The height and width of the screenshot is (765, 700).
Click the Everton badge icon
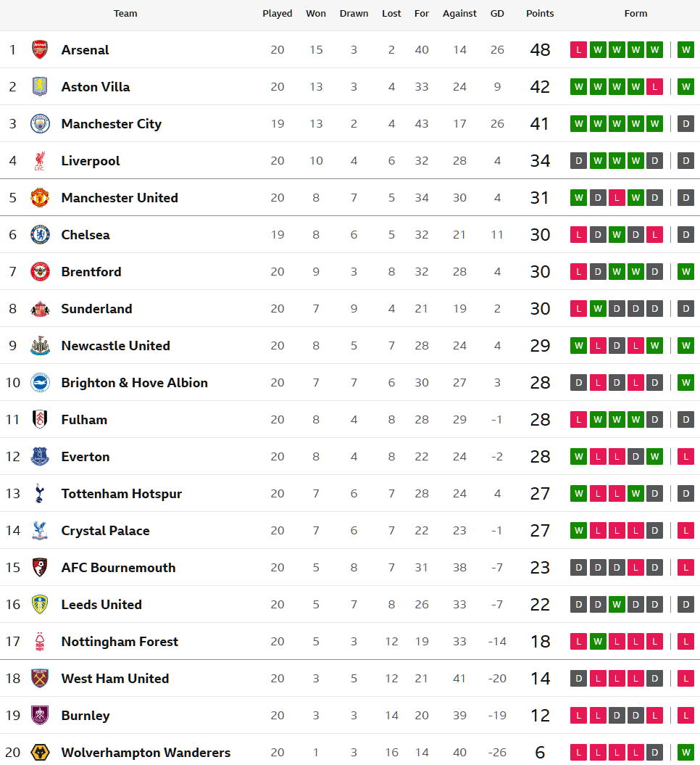[40, 456]
